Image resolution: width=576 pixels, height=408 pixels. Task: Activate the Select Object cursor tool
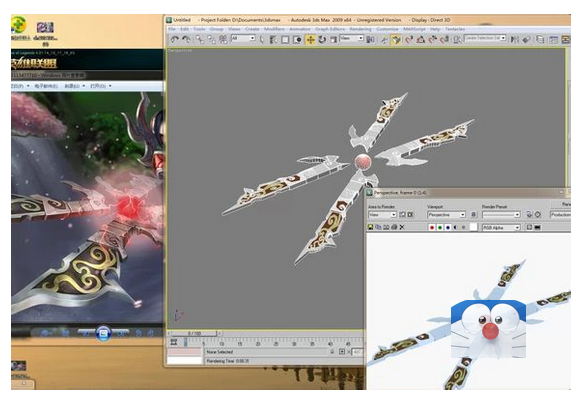click(262, 39)
